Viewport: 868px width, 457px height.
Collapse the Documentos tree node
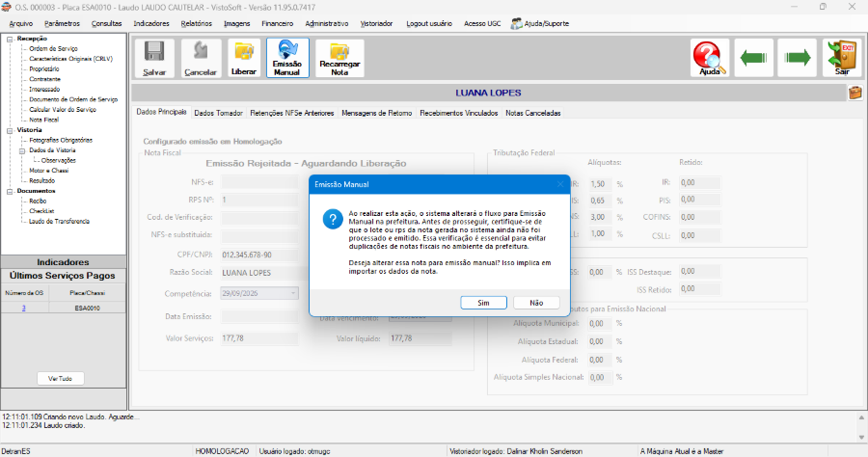(10, 192)
